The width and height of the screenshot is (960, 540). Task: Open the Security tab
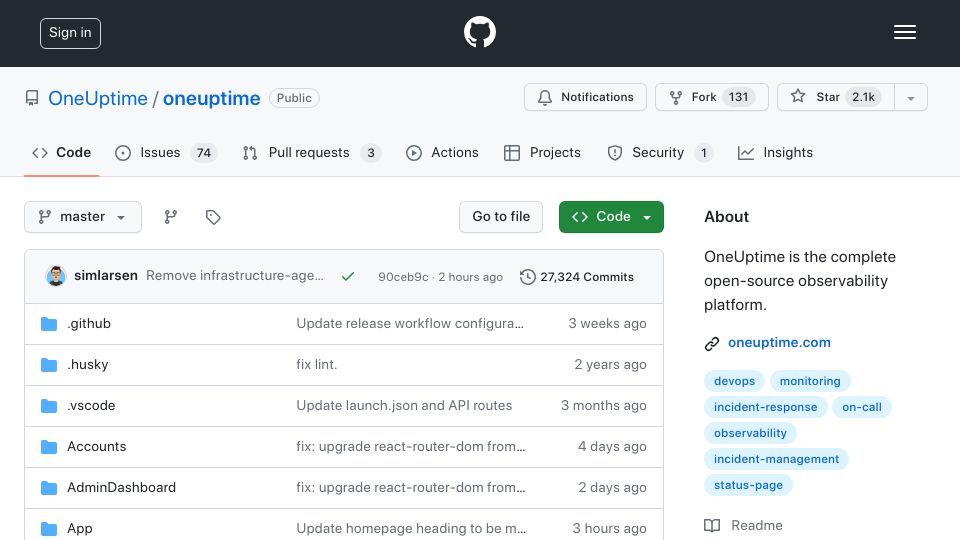coord(660,152)
